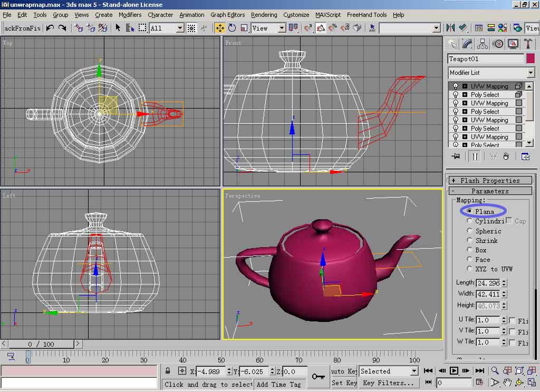
Task: Open the Modifiers menu
Action: click(x=130, y=15)
